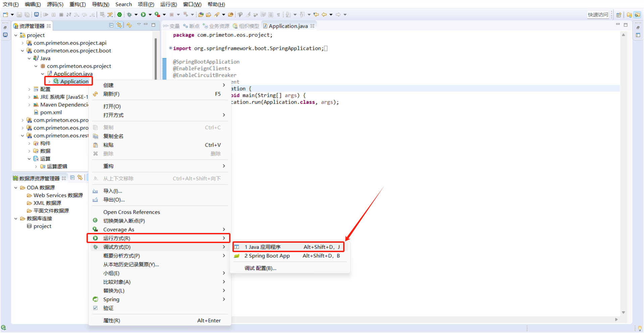Select 切换类装入断点(P) toggle entry
Image resolution: width=644 pixels, height=333 pixels.
[124, 221]
